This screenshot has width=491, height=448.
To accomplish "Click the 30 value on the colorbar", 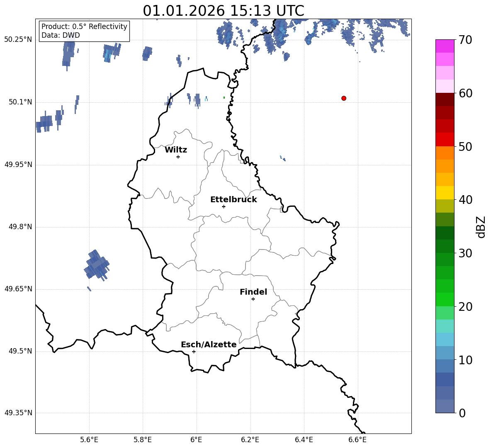I will [465, 253].
